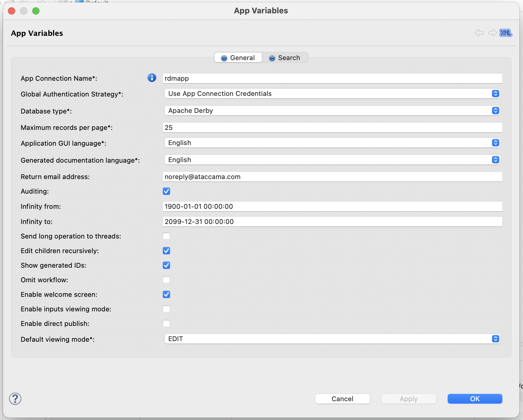Enable direct publish checkbox

tap(166, 323)
